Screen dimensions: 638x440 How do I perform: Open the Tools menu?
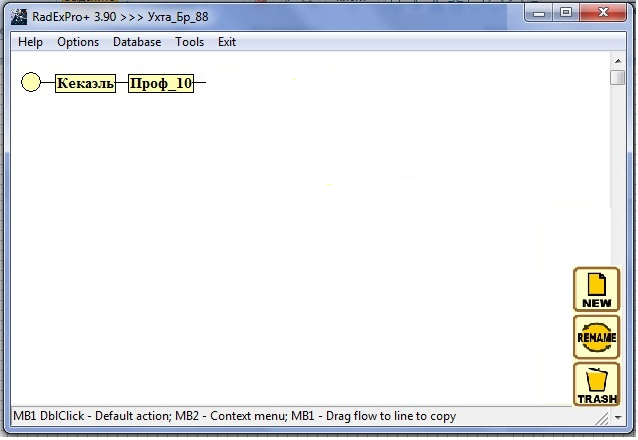click(190, 42)
